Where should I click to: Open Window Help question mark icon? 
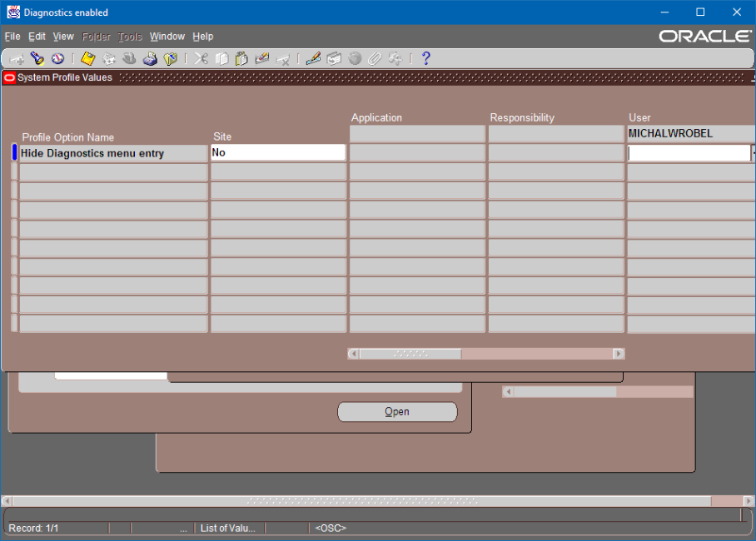[425, 58]
